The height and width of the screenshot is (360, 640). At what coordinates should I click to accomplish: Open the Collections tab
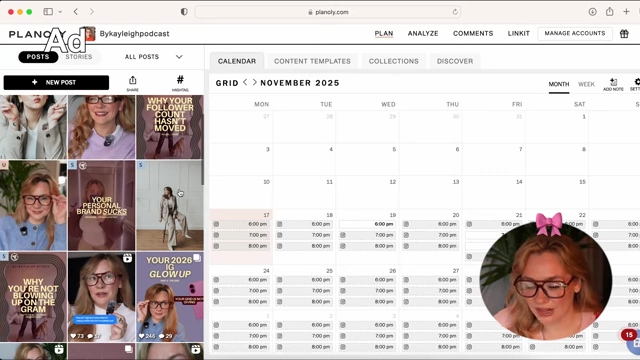tap(393, 61)
